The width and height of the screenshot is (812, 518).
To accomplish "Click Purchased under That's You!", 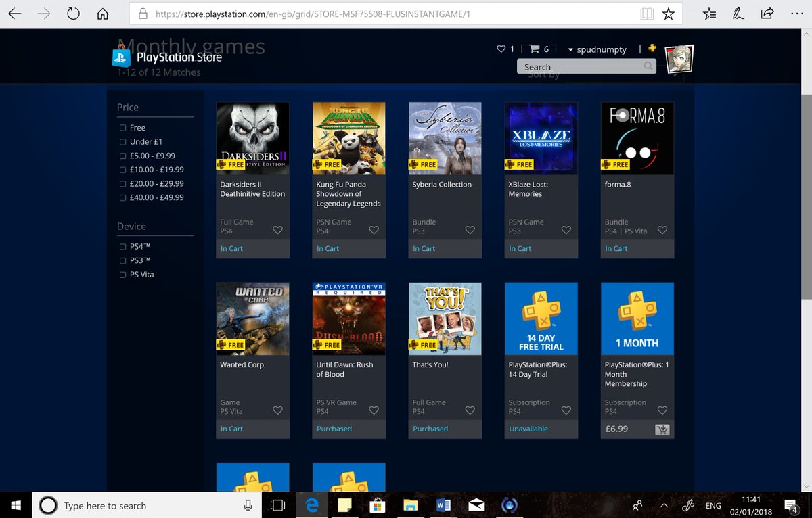I will coord(430,429).
